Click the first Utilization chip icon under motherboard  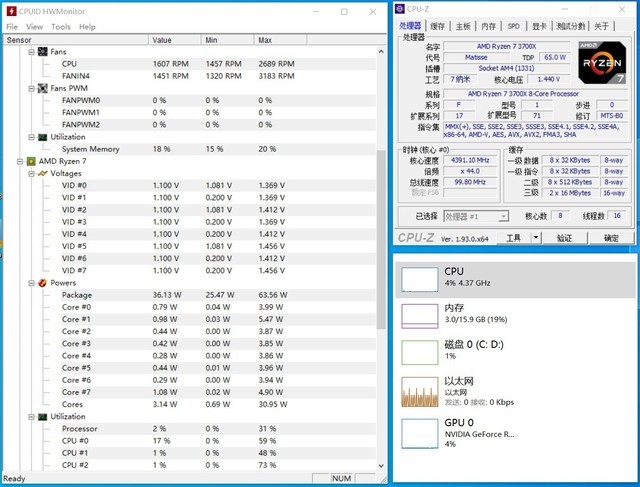42,137
